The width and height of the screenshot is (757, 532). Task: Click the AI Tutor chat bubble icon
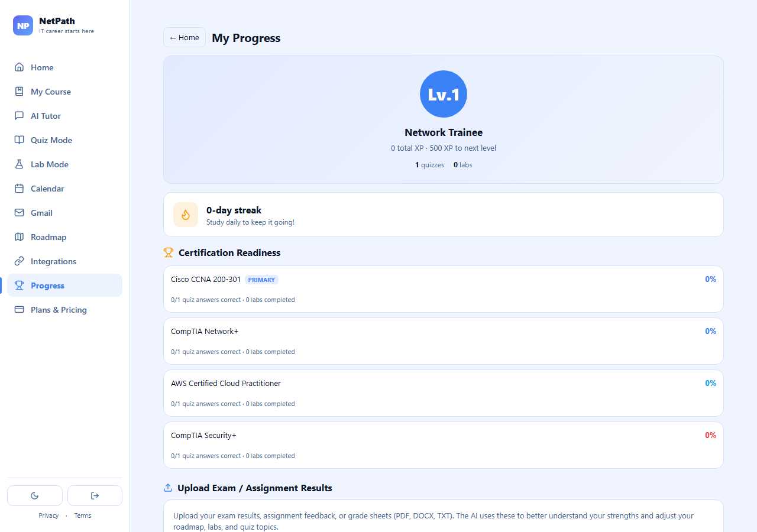pos(20,116)
